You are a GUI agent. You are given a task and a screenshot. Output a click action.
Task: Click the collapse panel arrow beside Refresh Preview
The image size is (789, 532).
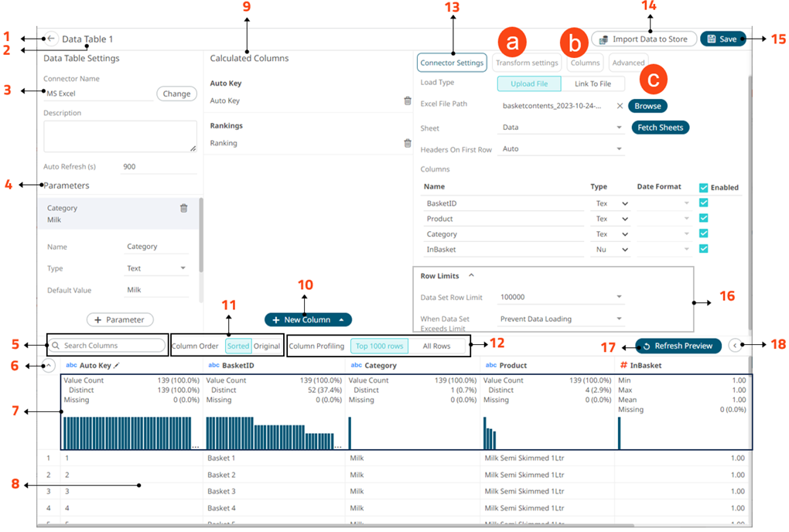735,346
